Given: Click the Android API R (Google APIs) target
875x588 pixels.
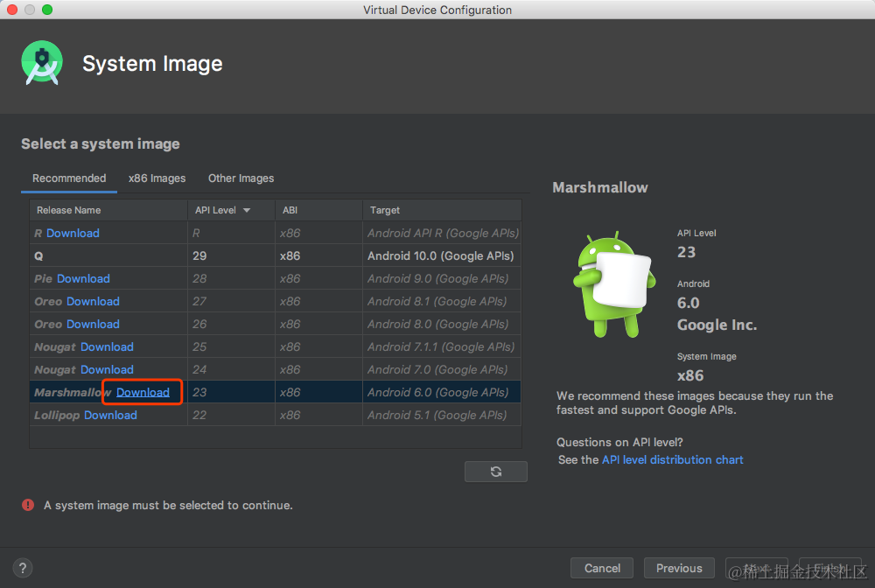Looking at the screenshot, I should [443, 234].
